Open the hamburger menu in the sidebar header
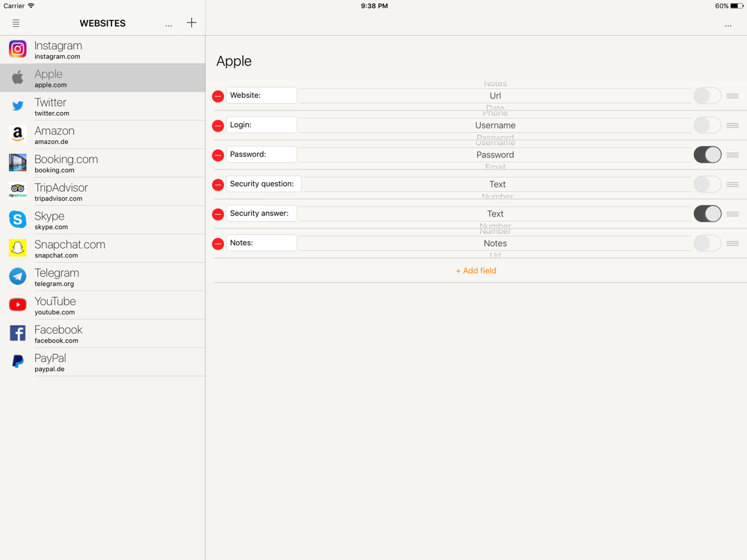Image resolution: width=747 pixels, height=560 pixels. pos(16,23)
